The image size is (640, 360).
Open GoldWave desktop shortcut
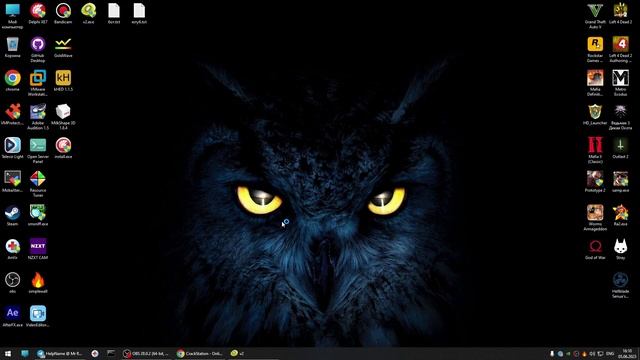pos(63,47)
